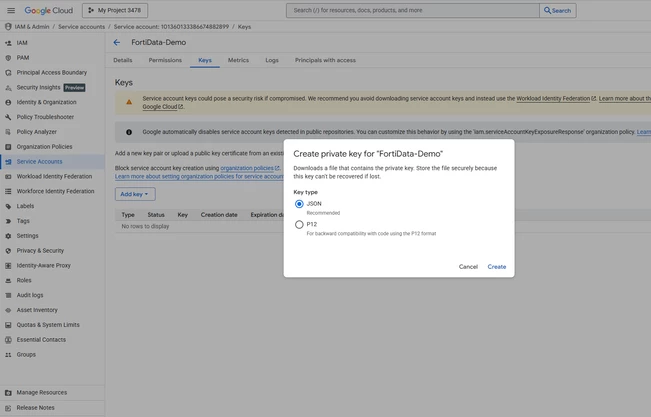This screenshot has height=417, width=651.
Task: Open the Google Cloud link in the warning banner
Action: click(x=162, y=107)
